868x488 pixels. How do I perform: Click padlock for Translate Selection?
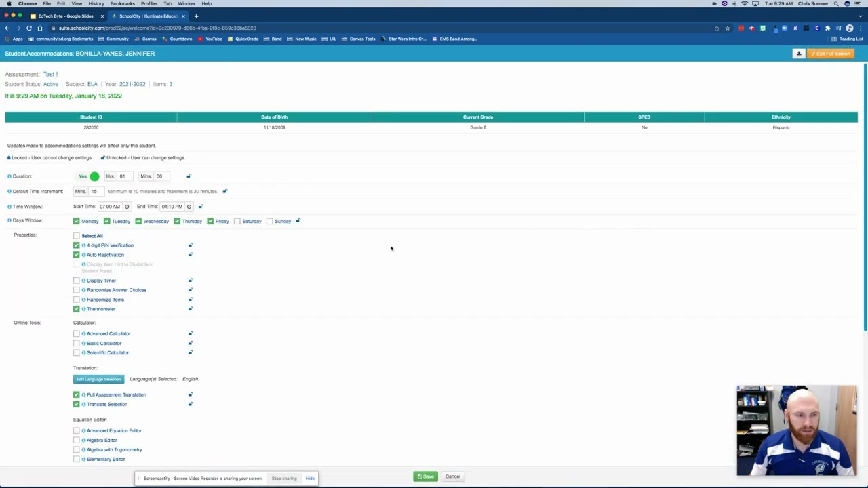tap(191, 404)
